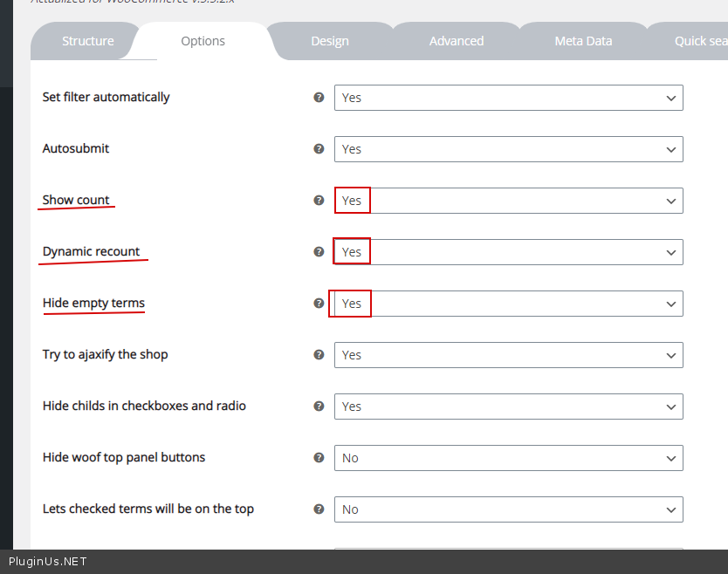Click help icon beside Set filter automatically

[319, 98]
